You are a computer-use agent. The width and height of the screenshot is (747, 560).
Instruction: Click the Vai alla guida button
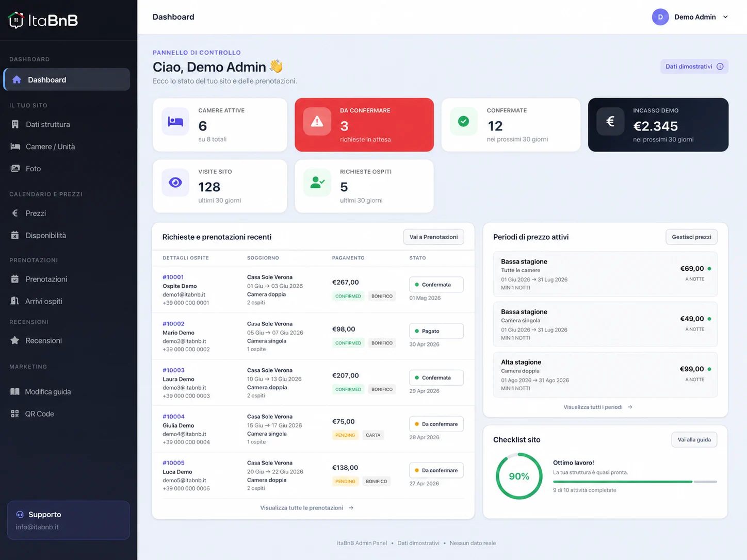tap(694, 440)
